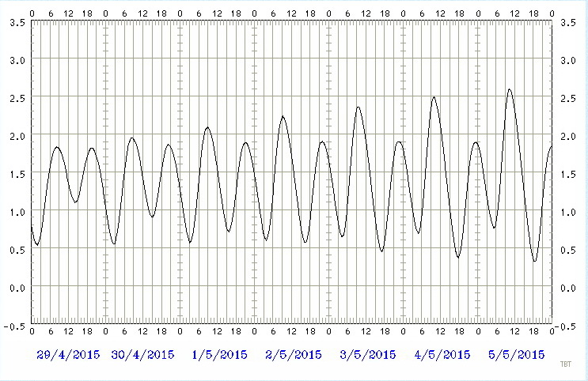This screenshot has height=381, width=588.
Task: Click the highest curve peak on 3/5/2015
Action: [x=358, y=107]
